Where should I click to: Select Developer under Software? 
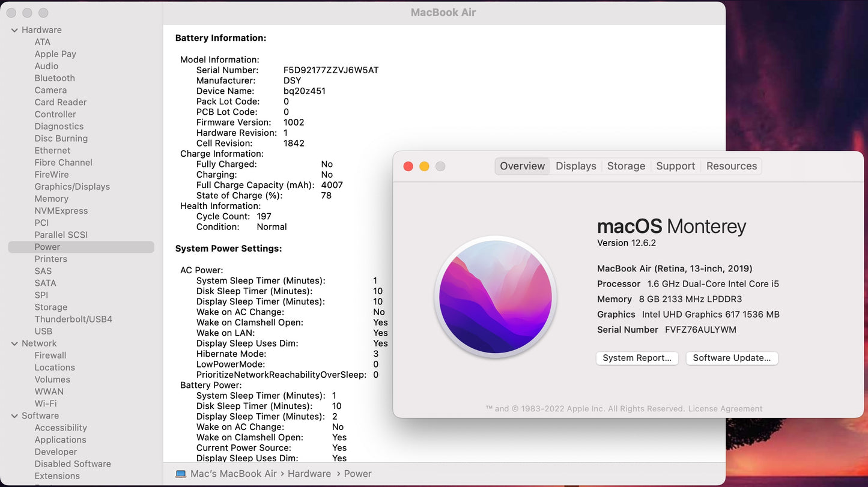[56, 452]
